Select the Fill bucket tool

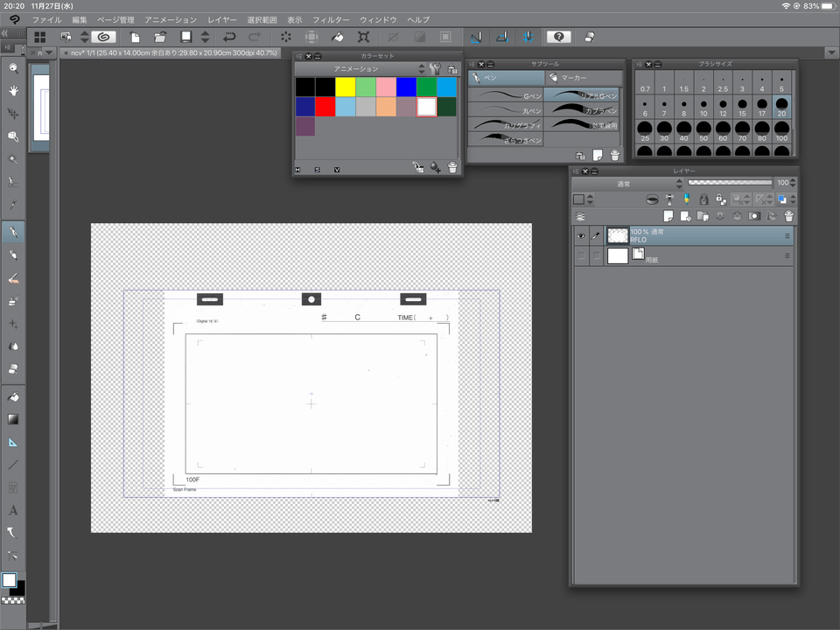(x=13, y=397)
